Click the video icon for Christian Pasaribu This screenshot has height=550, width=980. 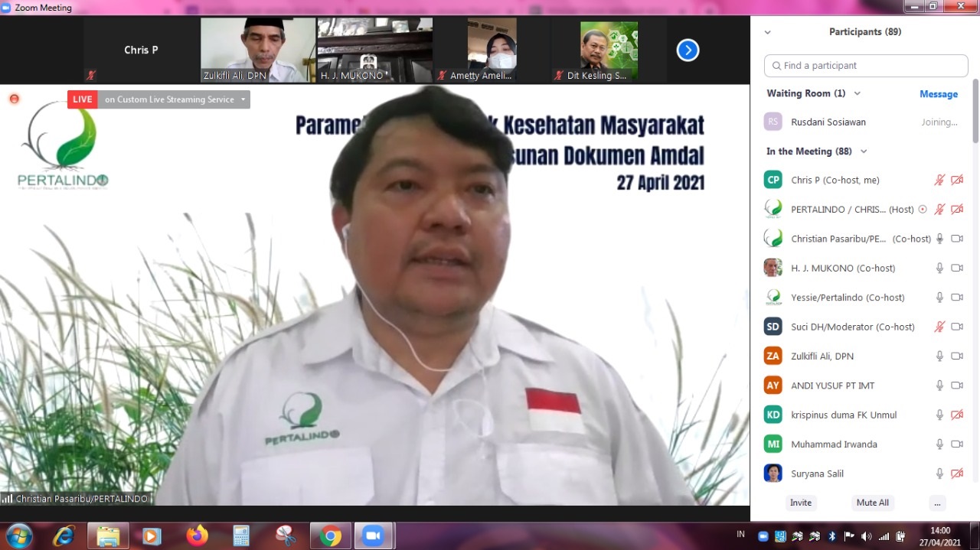pyautogui.click(x=956, y=239)
